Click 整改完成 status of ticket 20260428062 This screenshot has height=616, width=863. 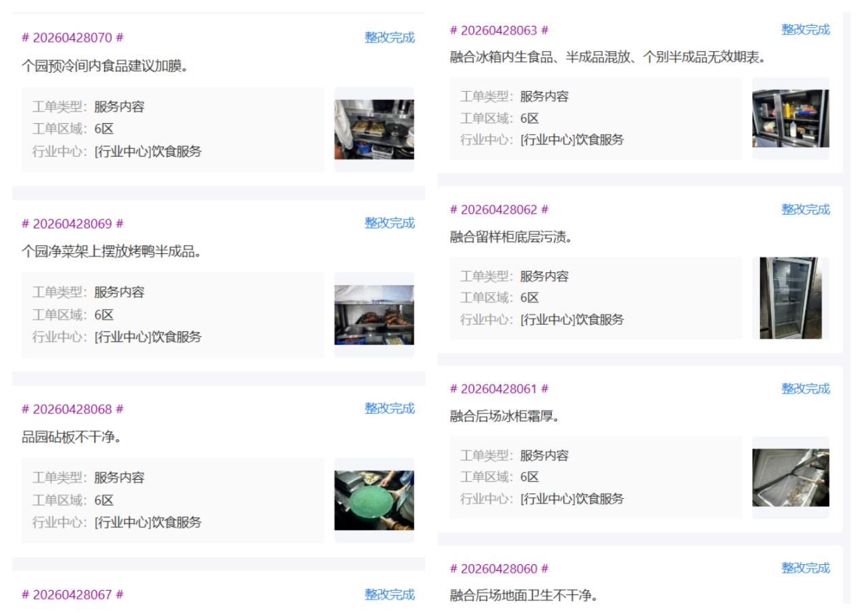[806, 210]
